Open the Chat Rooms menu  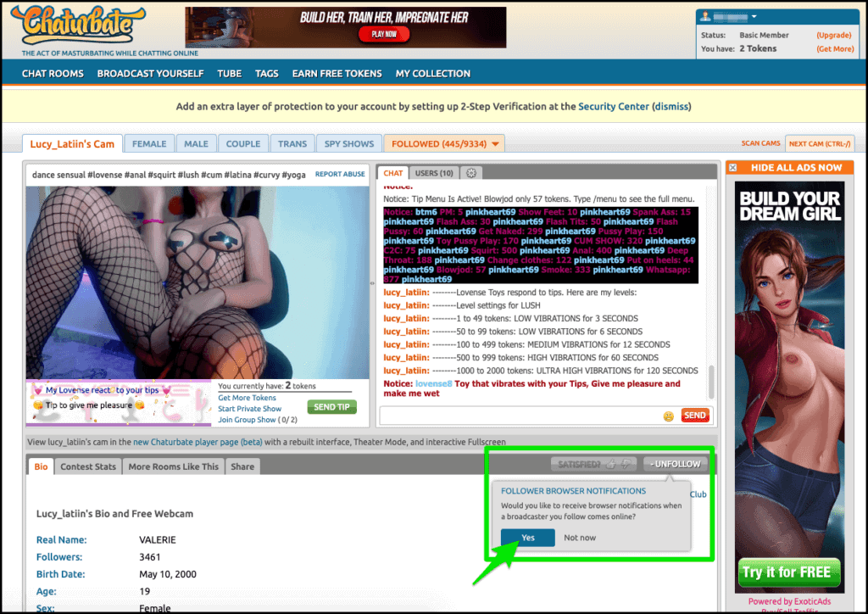point(53,74)
